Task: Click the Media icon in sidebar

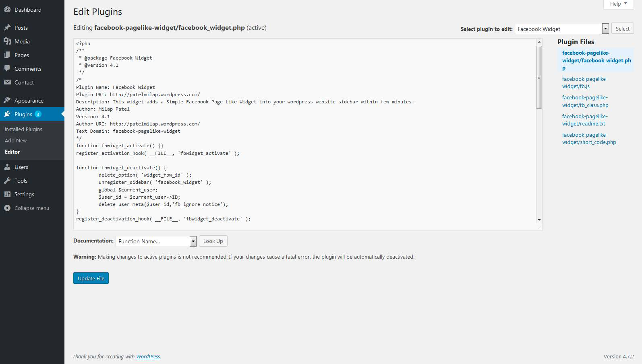Action: tap(7, 41)
